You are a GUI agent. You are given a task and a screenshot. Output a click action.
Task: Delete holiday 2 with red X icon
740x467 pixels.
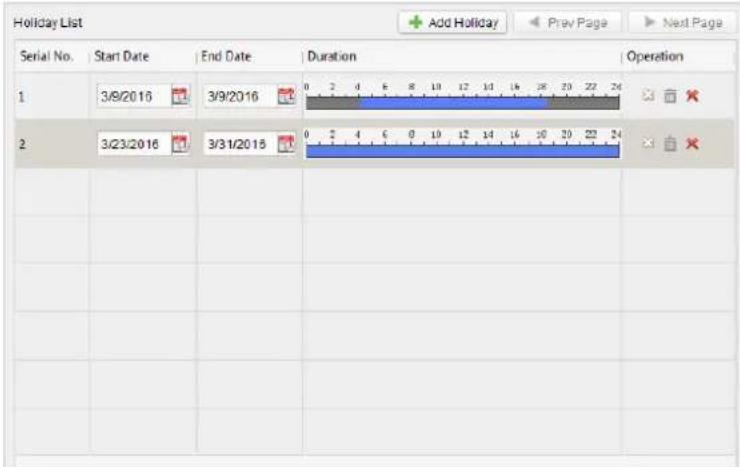692,143
